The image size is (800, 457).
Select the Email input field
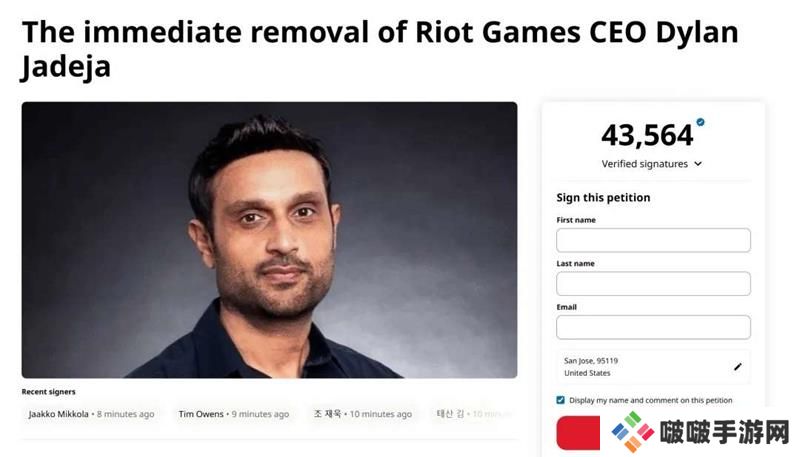[653, 327]
